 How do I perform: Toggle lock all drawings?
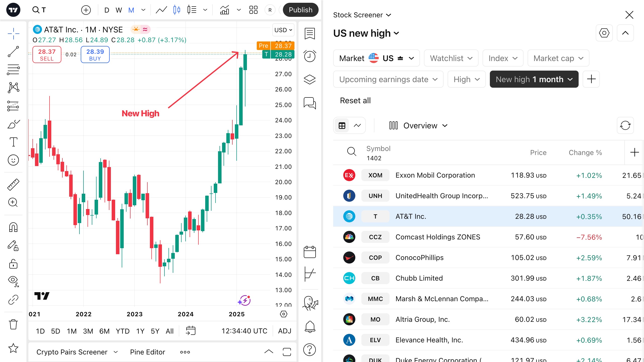13,264
